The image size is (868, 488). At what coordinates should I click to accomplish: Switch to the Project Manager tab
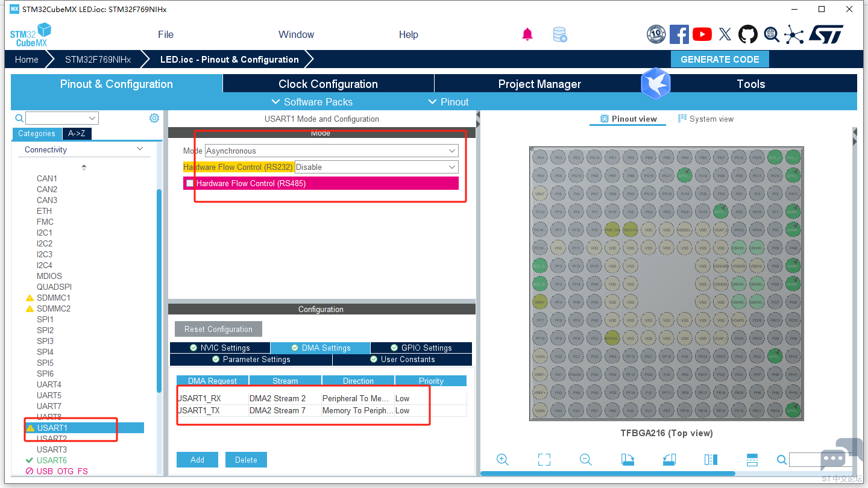tap(539, 84)
